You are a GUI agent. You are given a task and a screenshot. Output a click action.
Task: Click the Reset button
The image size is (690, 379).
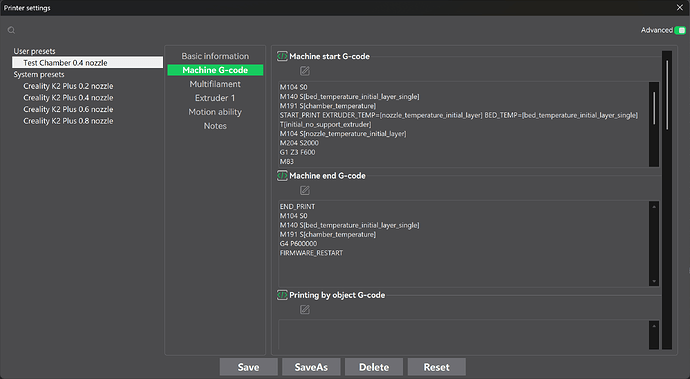click(x=437, y=367)
